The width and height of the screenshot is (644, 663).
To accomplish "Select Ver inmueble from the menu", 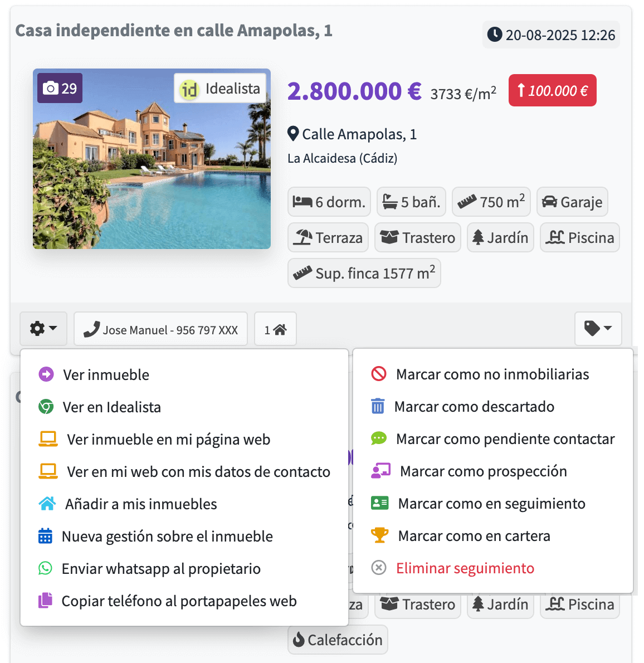I will point(106,375).
